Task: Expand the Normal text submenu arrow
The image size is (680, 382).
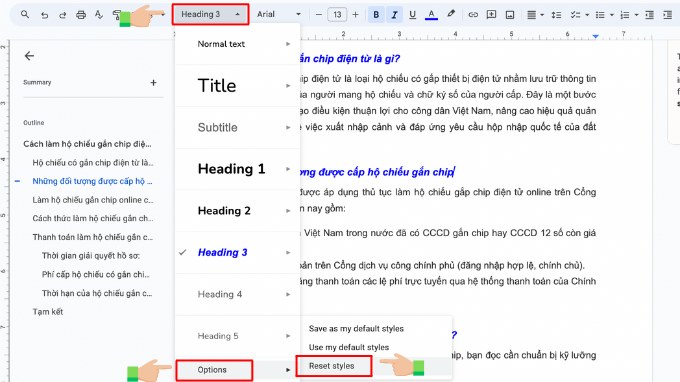Action: [x=288, y=44]
